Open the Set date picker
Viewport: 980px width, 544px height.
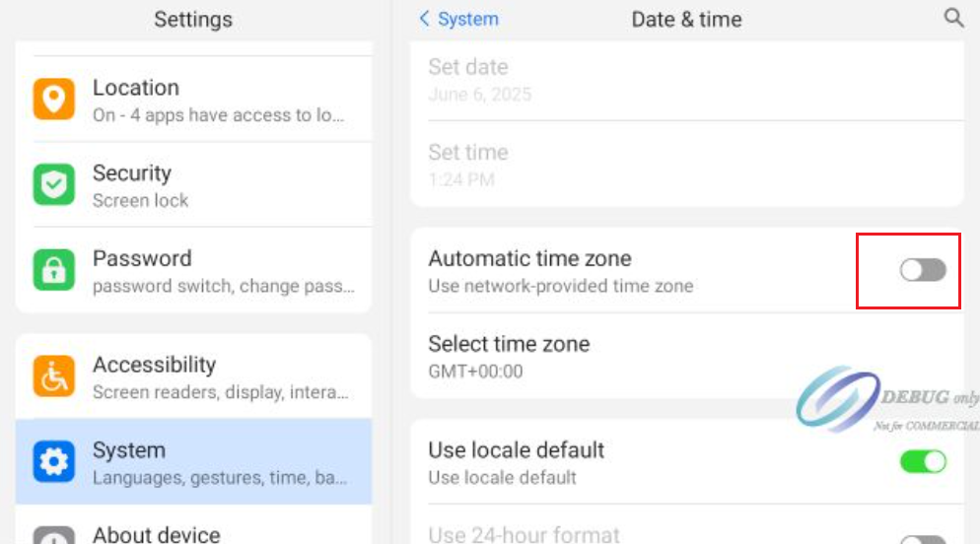tap(480, 80)
